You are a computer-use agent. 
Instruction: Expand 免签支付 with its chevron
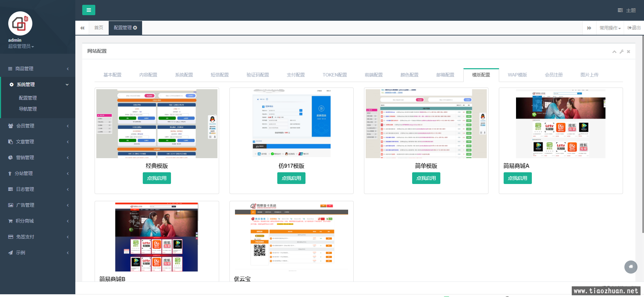68,237
